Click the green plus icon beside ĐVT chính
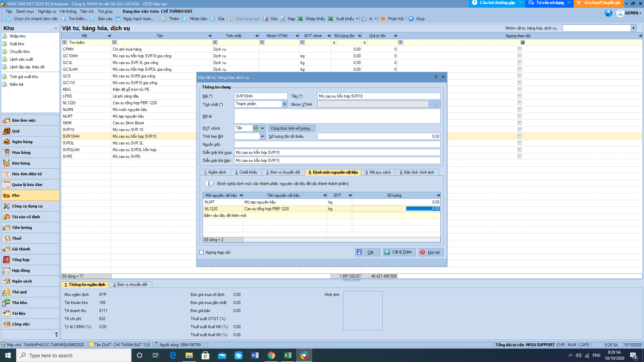This screenshot has width=644, height=362. click(x=256, y=128)
